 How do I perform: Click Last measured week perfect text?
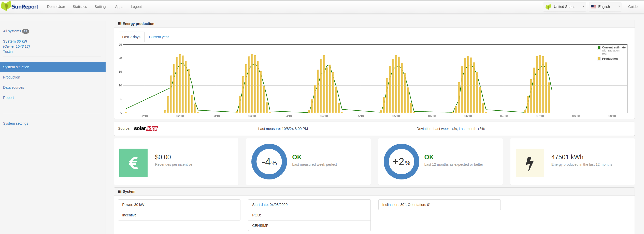[314, 164]
